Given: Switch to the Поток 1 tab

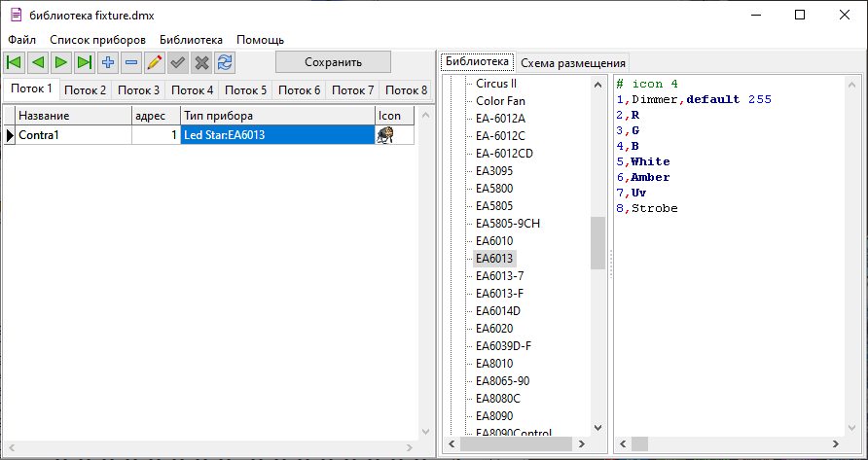Looking at the screenshot, I should coord(31,88).
